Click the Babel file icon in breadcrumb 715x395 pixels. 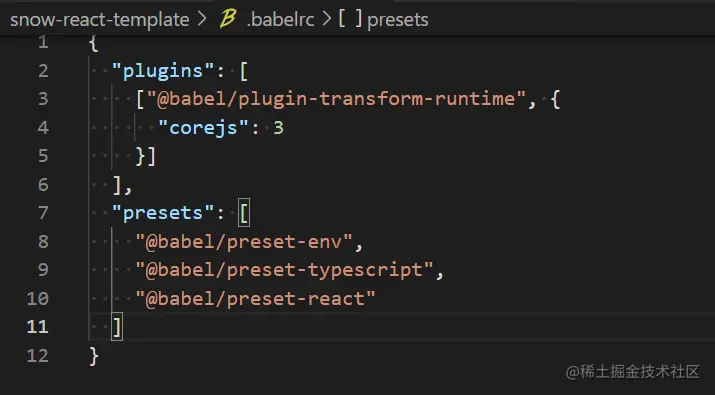click(228, 19)
